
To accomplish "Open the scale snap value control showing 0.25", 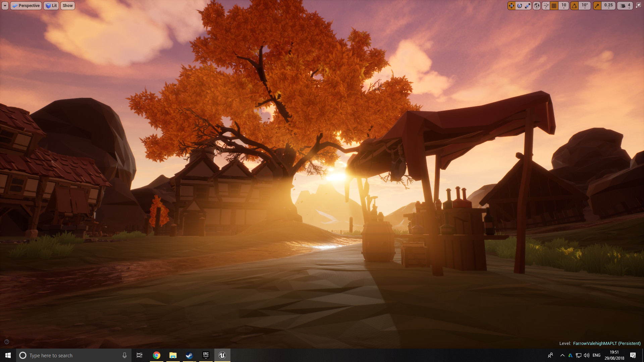I will (608, 5).
